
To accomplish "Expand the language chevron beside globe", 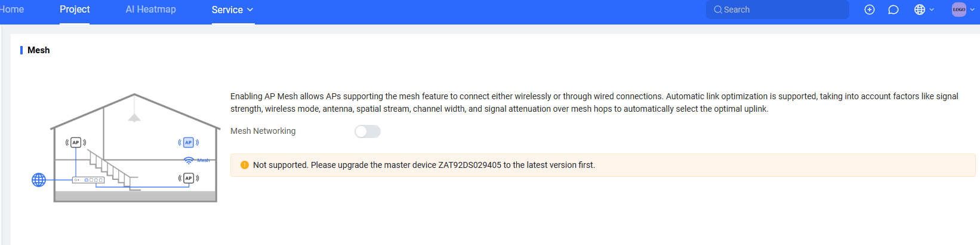I will [932, 10].
